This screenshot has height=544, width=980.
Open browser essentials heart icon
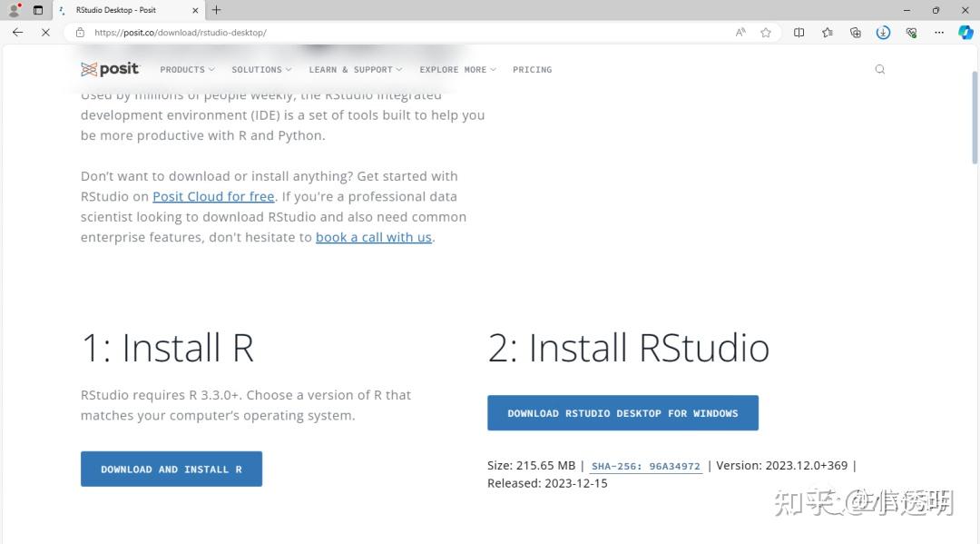click(x=911, y=33)
